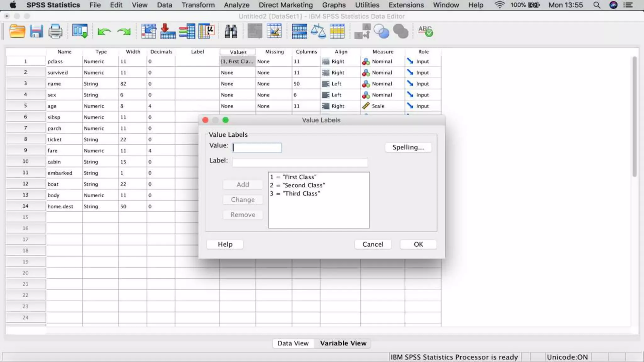Click the Save floppy disk icon
The height and width of the screenshot is (362, 644).
(x=36, y=31)
